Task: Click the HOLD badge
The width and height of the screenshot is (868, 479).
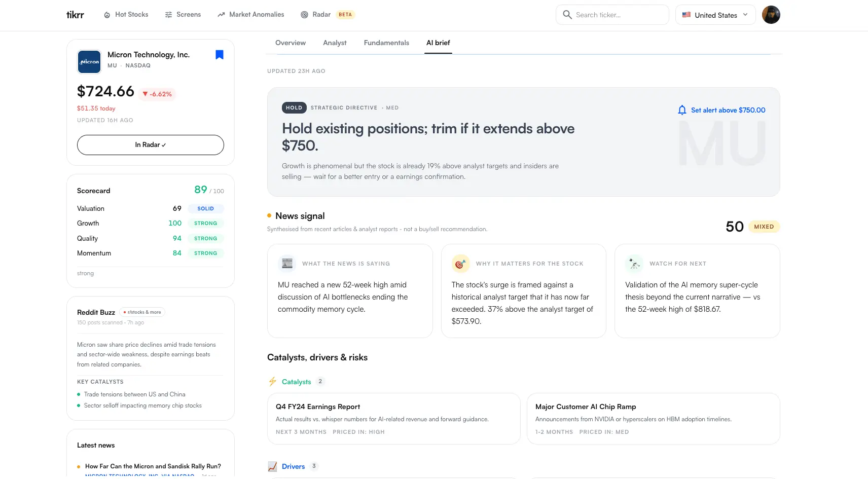Action: tap(294, 107)
